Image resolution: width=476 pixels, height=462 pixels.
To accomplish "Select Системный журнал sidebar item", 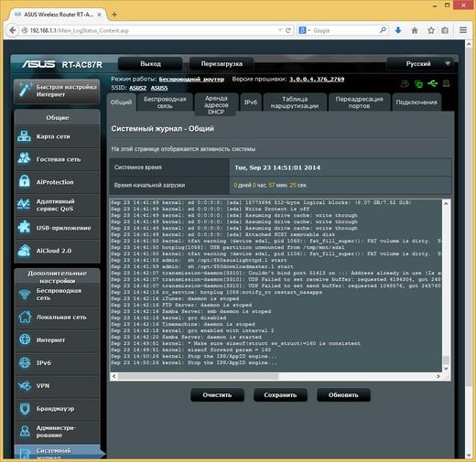I will pos(58,452).
